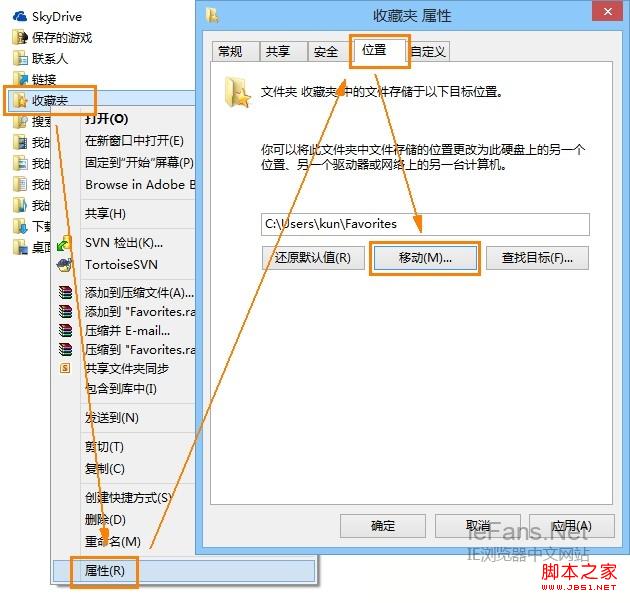The height and width of the screenshot is (603, 630).
Task: Confirm with the 确定 (OK) button
Action: tap(382, 525)
